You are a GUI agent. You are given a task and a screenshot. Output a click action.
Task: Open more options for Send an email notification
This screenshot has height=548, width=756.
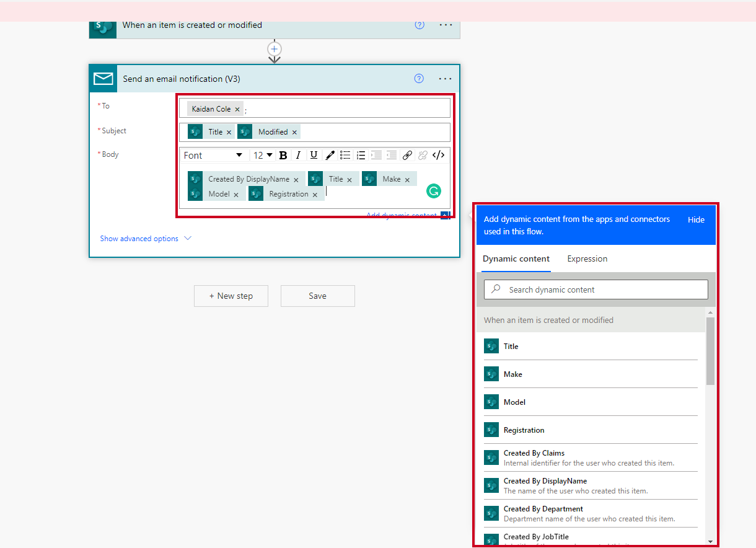click(x=446, y=79)
